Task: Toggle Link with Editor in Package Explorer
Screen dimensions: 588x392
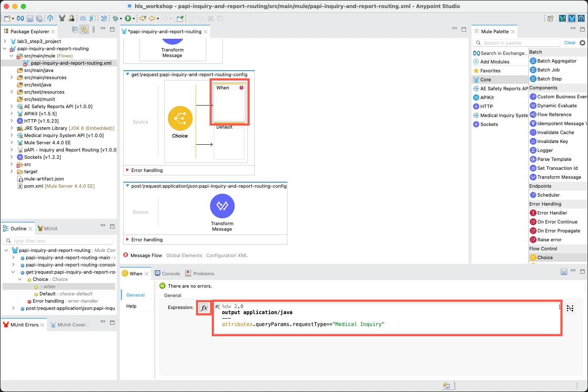Action: [84, 30]
